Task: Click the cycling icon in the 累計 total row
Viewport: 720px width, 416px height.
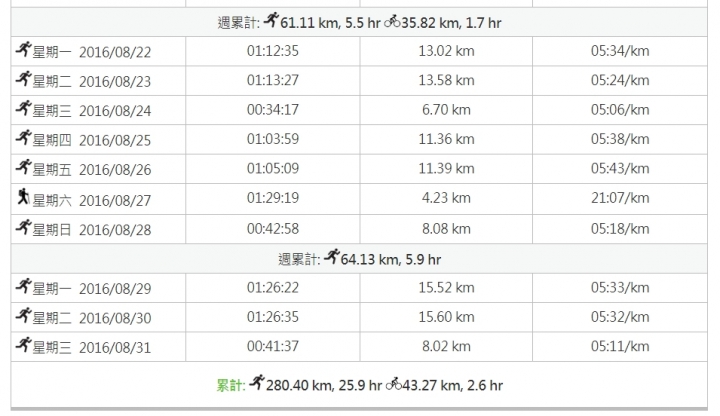Action: pos(394,384)
